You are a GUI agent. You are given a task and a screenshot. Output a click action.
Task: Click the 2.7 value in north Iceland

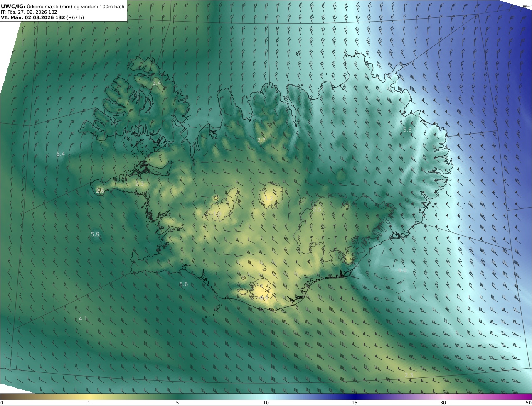(x=261, y=140)
